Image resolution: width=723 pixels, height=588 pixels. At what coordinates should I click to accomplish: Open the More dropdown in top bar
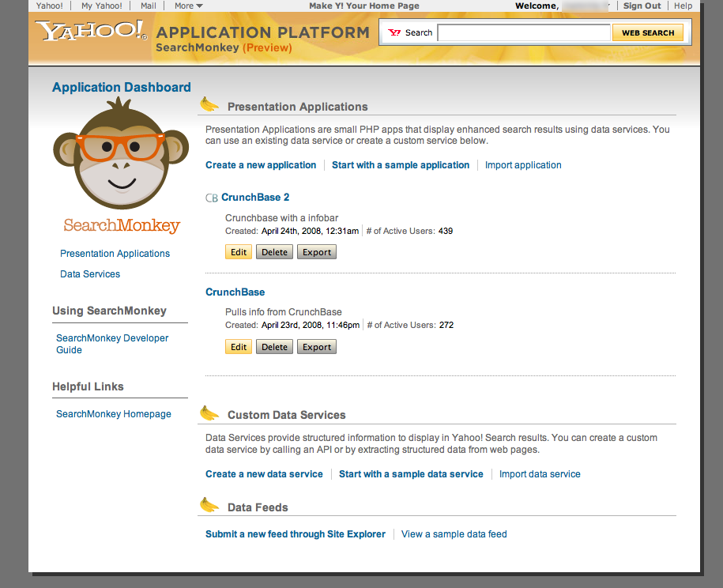pyautogui.click(x=189, y=6)
